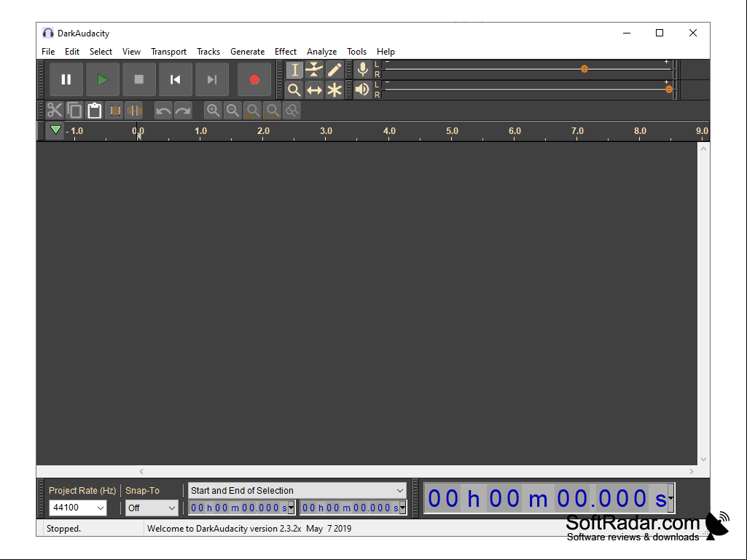This screenshot has width=747, height=560.
Task: Click the Zoom Out icon
Action: click(233, 111)
